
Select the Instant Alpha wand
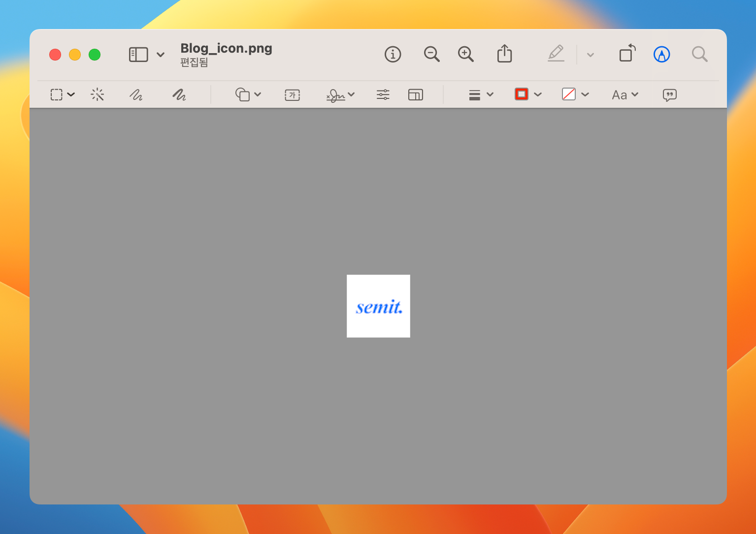coord(98,94)
